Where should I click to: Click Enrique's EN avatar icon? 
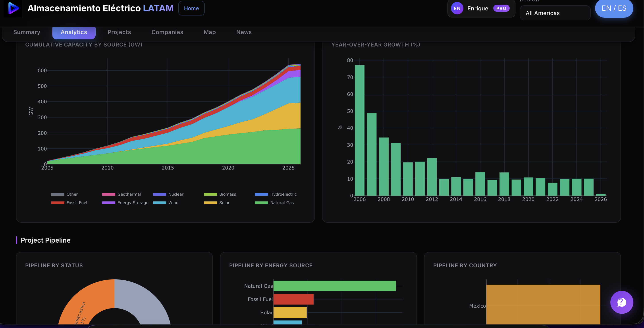click(x=457, y=8)
